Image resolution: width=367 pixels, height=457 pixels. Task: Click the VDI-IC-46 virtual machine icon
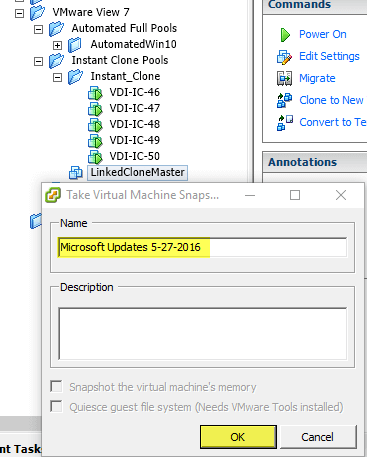pyautogui.click(x=95, y=93)
